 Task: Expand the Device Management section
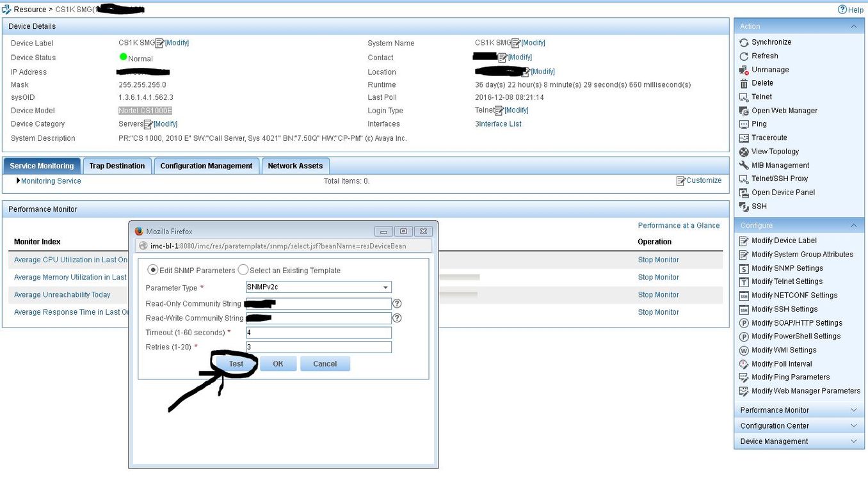[799, 441]
